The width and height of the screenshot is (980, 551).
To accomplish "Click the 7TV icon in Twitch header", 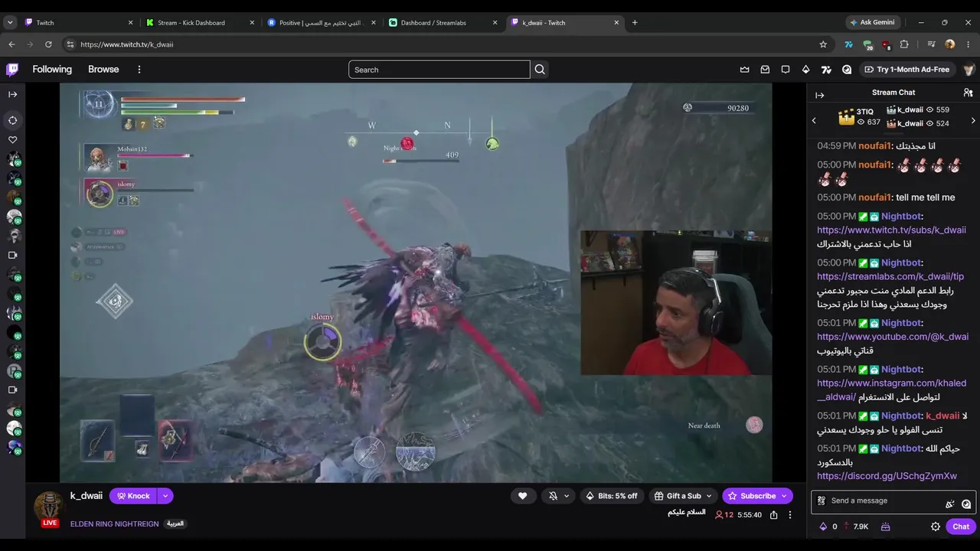I will pyautogui.click(x=826, y=70).
